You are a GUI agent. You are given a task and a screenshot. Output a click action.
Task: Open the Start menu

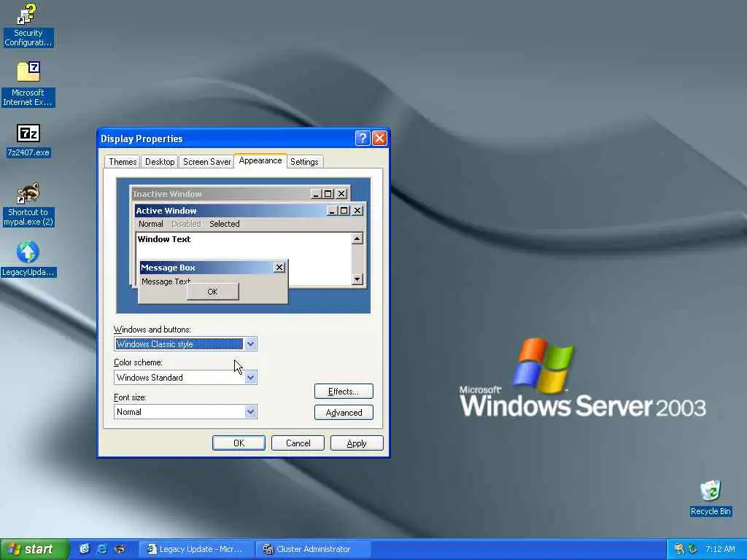coord(35,549)
